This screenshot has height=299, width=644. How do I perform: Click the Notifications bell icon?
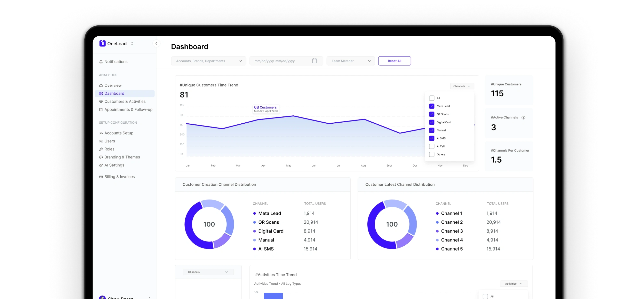click(101, 62)
